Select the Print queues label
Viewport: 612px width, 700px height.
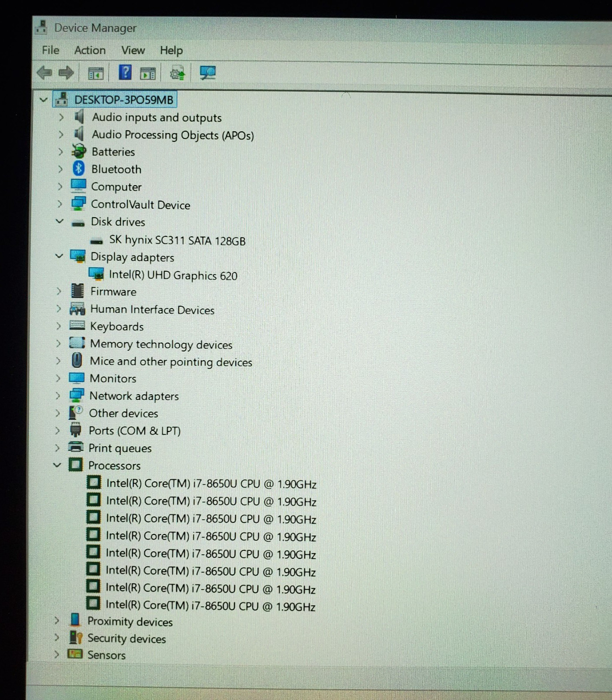[x=120, y=448]
